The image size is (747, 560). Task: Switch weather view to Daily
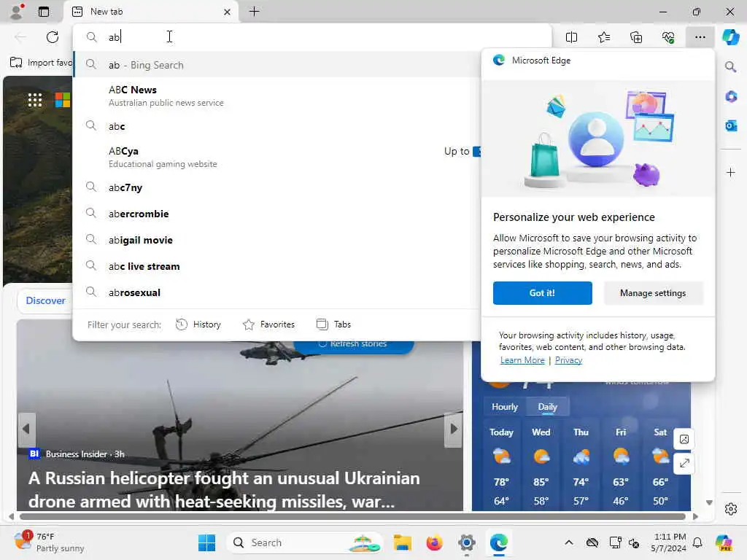pyautogui.click(x=547, y=407)
